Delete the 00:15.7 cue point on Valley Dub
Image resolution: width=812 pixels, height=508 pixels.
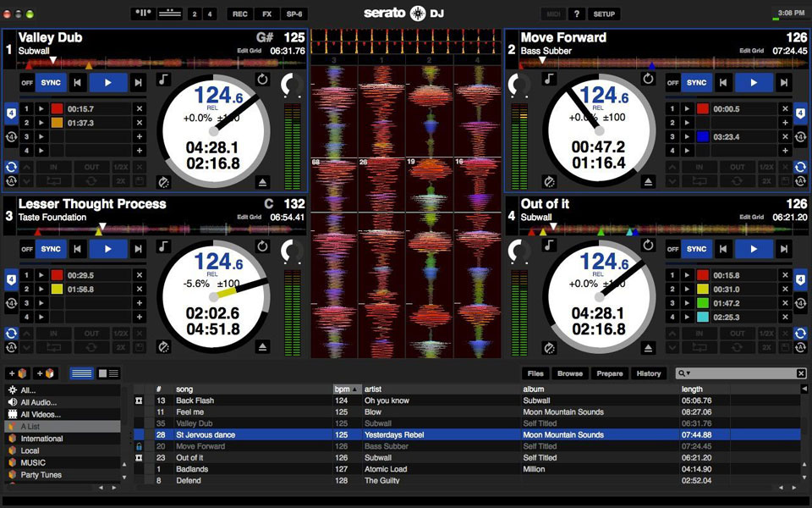(x=140, y=109)
